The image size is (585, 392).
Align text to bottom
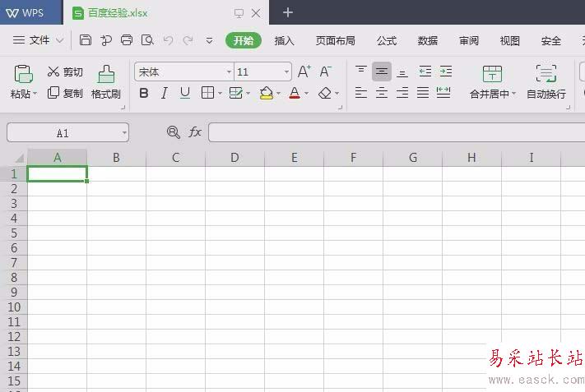tap(402, 72)
